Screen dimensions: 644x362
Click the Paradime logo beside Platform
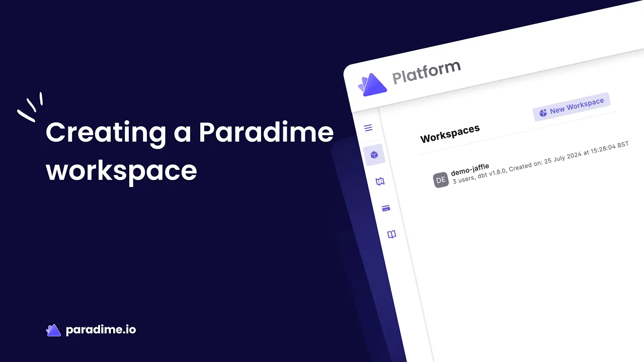point(372,84)
